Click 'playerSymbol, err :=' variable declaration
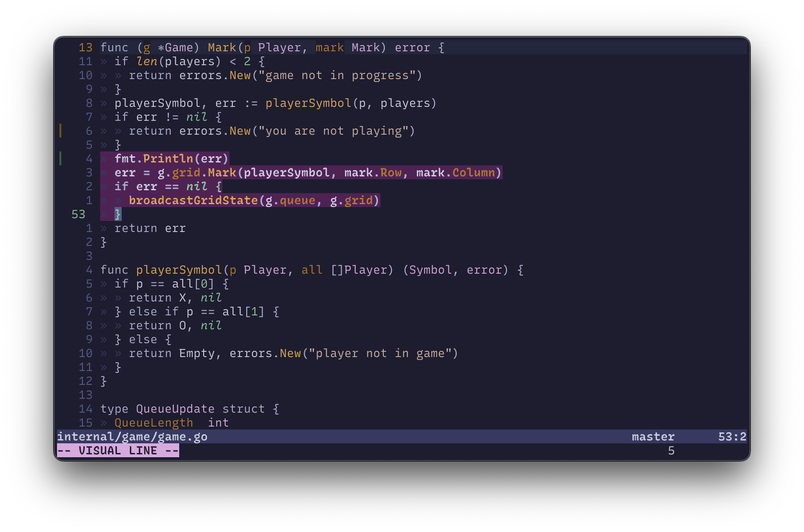Screen dimensions: 804x532 (186, 103)
